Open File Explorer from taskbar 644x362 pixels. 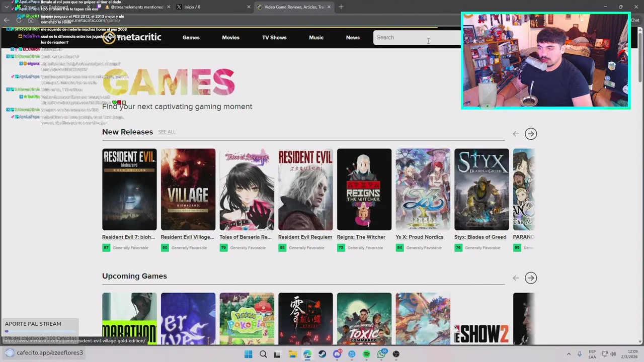(292, 354)
